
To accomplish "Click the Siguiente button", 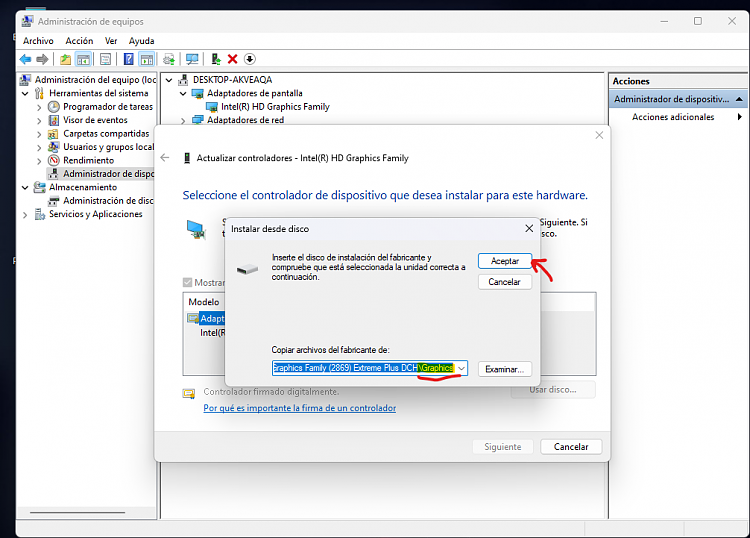I will click(x=503, y=447).
